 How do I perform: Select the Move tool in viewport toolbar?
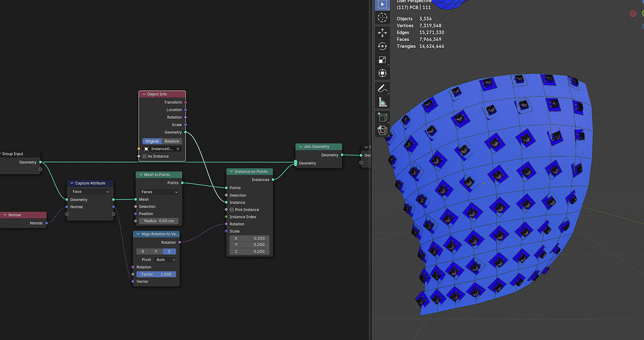click(x=383, y=33)
